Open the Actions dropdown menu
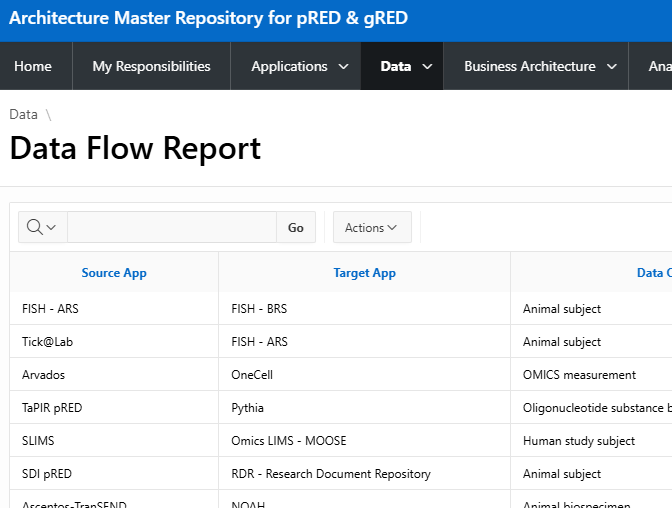Screen dimensions: 672x508 pyautogui.click(x=372, y=227)
